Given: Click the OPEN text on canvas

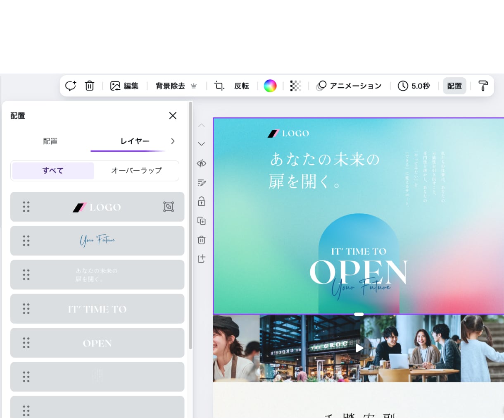Looking at the screenshot, I should coord(359,272).
